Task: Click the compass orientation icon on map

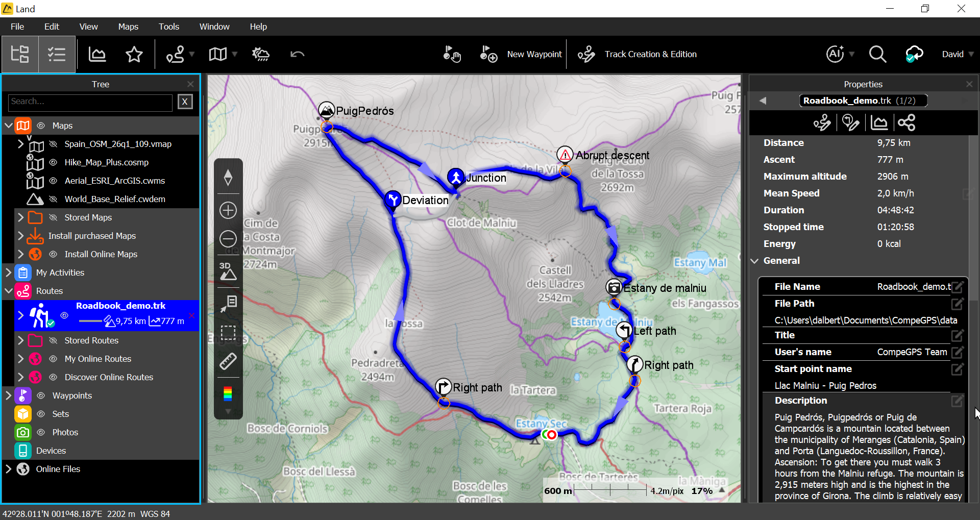Action: click(228, 178)
